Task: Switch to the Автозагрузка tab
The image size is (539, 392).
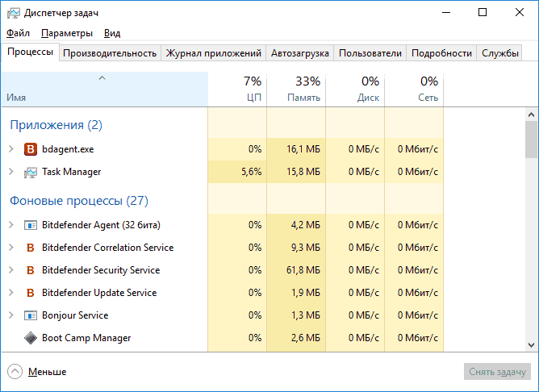Action: 299,53
